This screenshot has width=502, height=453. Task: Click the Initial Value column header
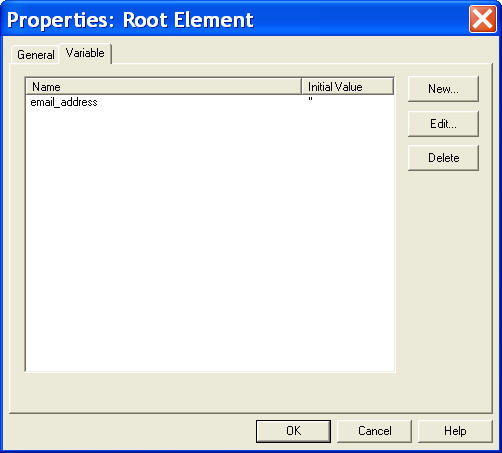347,87
